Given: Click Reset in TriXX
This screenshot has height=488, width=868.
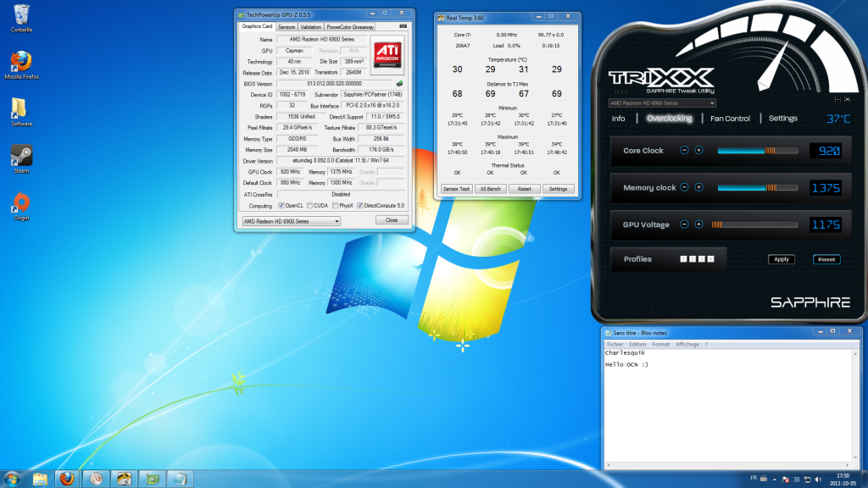Looking at the screenshot, I should coord(826,259).
